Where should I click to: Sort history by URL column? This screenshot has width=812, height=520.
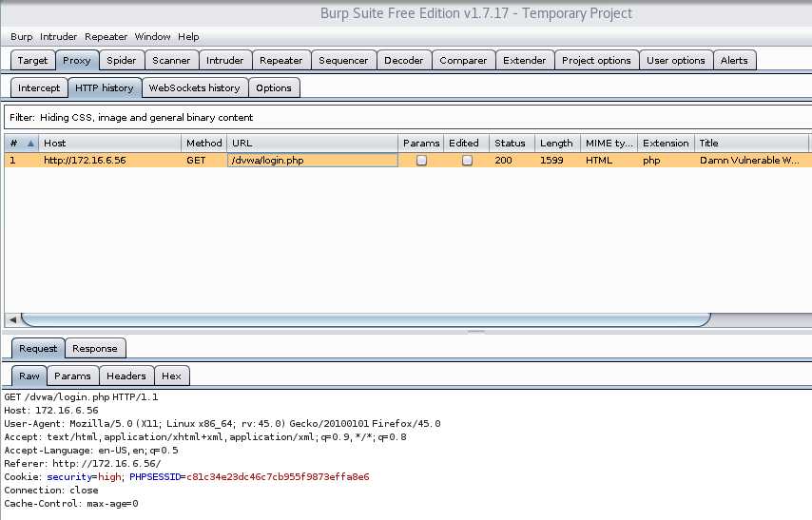[x=312, y=143]
